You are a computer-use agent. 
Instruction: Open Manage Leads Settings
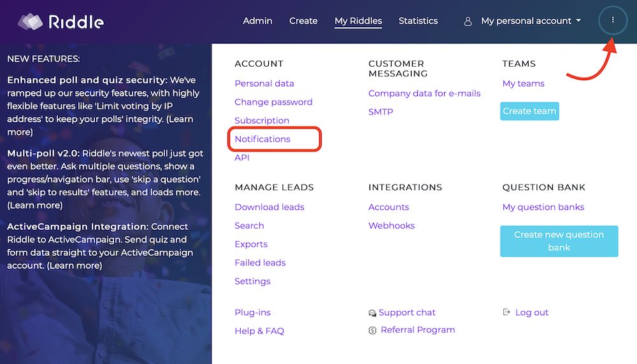coord(252,281)
